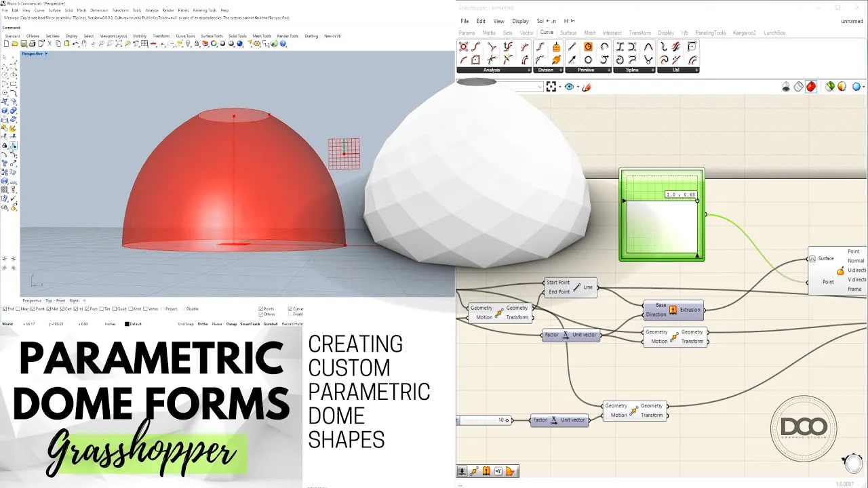Expand the Division panel in Grasshopper ribbon
The height and width of the screenshot is (488, 868).
561,70
